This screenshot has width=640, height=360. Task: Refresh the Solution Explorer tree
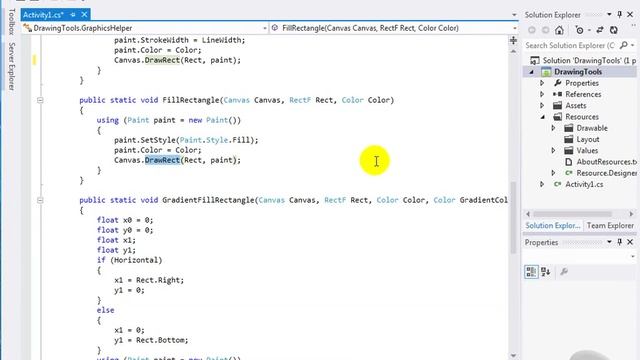(613, 30)
